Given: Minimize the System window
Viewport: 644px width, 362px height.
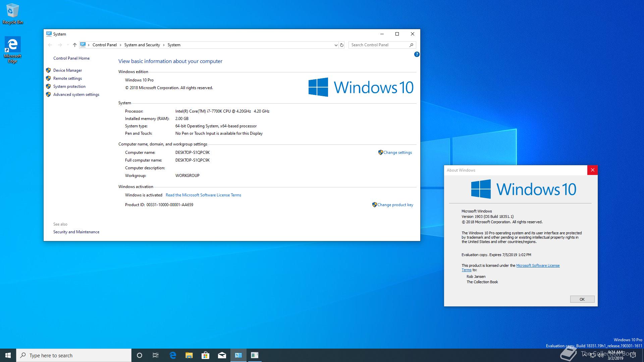Looking at the screenshot, I should click(x=382, y=34).
